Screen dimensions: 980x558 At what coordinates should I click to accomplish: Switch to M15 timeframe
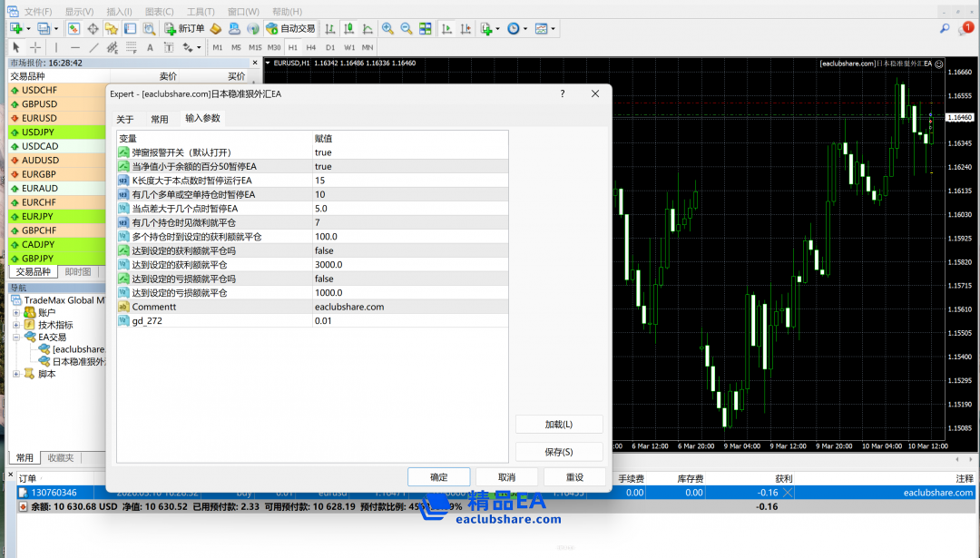tap(255, 47)
